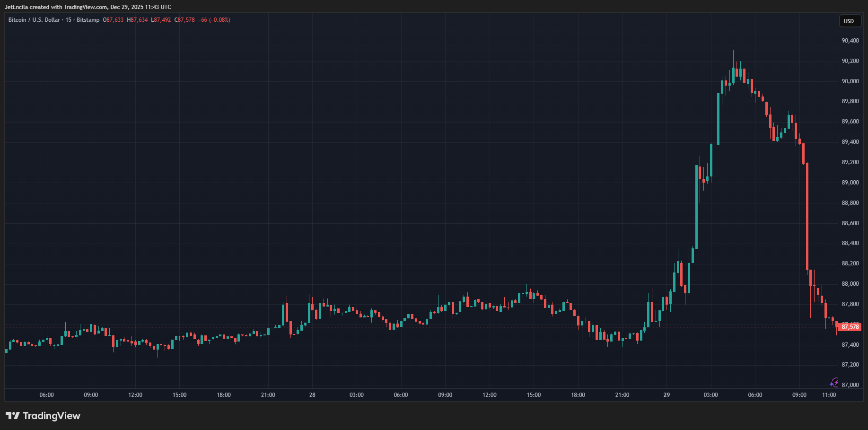Click the change value −66 (−0.08%)
The height and width of the screenshot is (430, 868).
(x=214, y=20)
